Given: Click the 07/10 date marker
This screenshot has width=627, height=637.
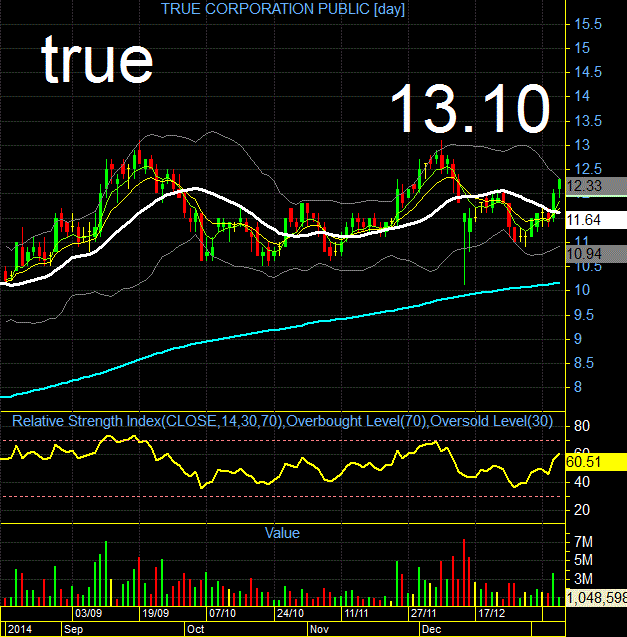Looking at the screenshot, I should [x=222, y=613].
